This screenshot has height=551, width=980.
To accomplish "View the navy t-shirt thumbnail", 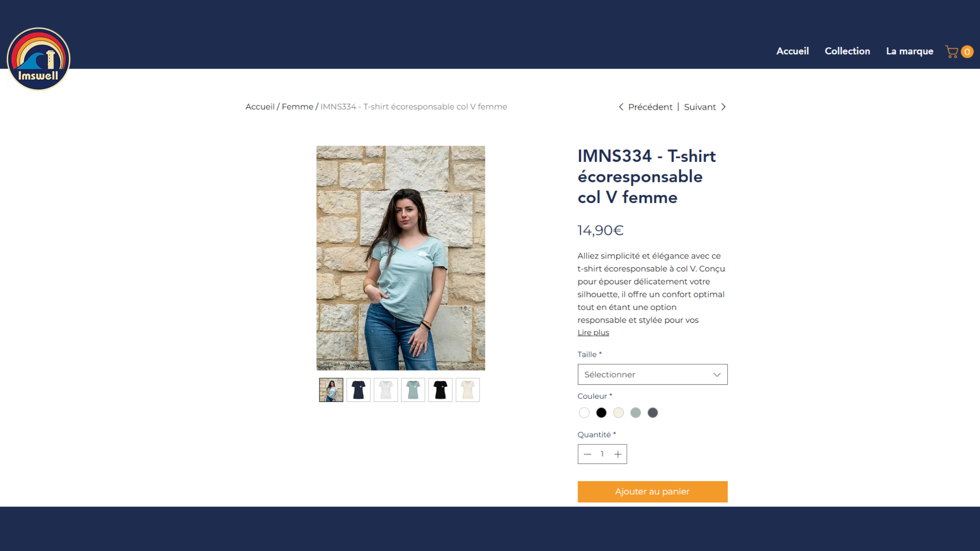I will coord(358,390).
